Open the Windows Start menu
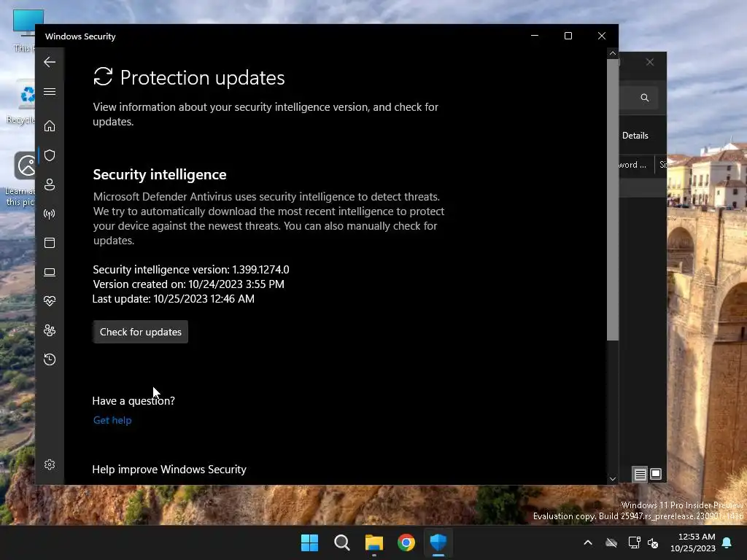 click(x=309, y=542)
